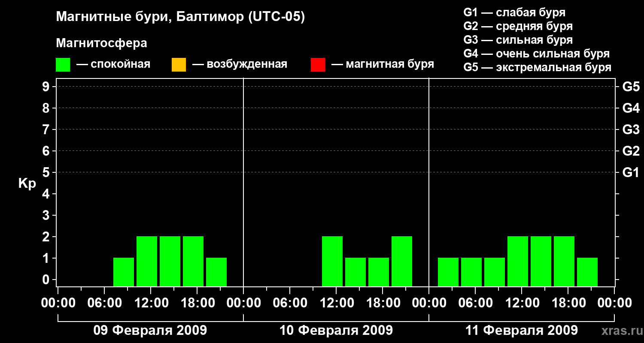644x343 pixels.
Task: Click the Kp value 9 on the left axis
Action: point(47,87)
